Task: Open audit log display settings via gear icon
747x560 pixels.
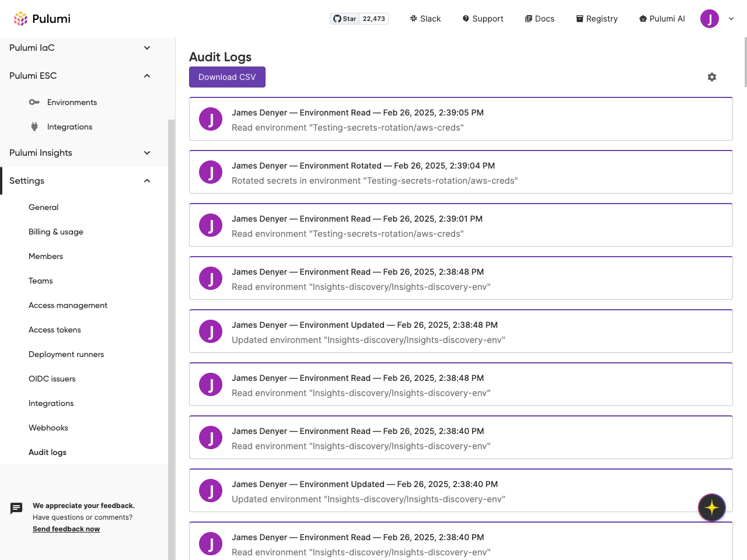Action: tap(712, 76)
